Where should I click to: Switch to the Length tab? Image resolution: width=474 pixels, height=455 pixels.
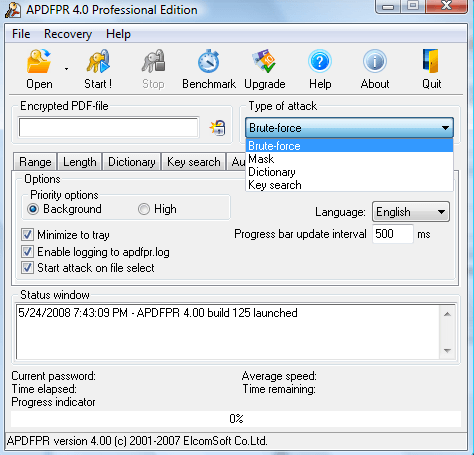[80, 162]
